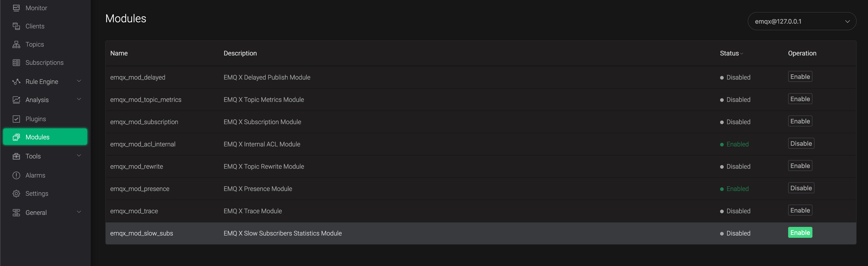
Task: Click the Subscriptions list icon
Action: [16, 63]
